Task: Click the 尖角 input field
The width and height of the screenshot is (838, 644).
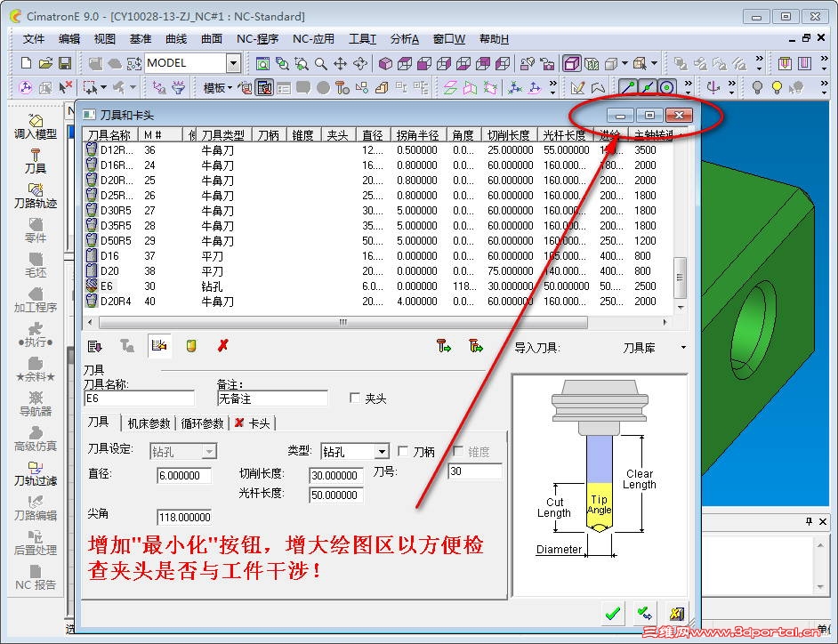Action: pyautogui.click(x=184, y=517)
